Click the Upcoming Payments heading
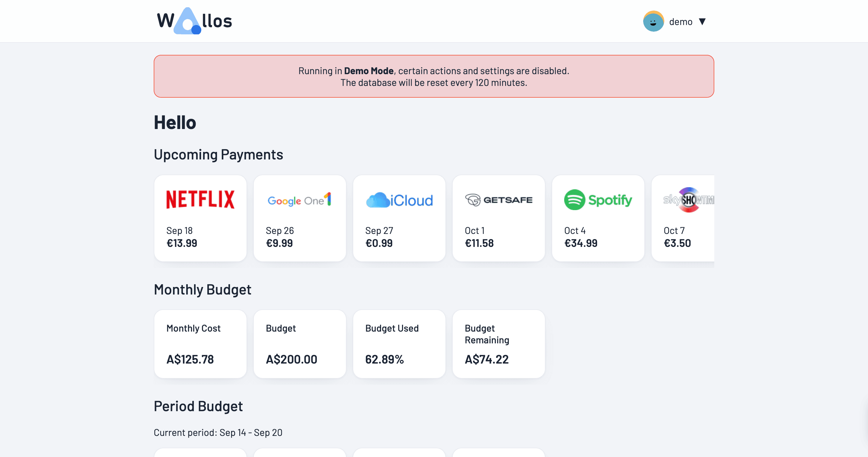 [x=218, y=155]
